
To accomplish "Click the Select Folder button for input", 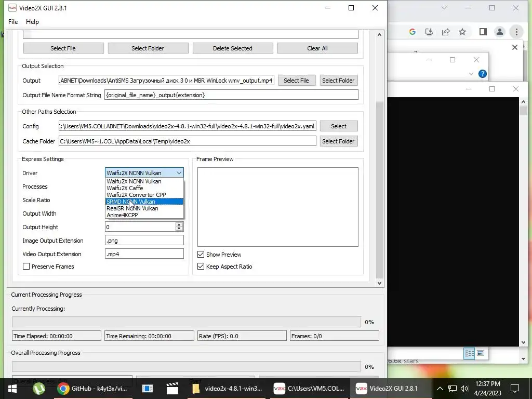I will 148,48.
